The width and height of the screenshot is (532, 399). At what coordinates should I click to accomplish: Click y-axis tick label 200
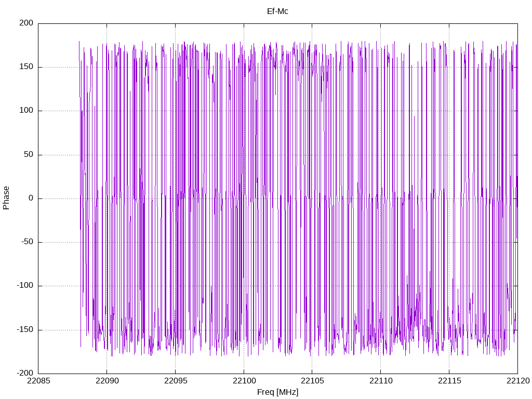(26, 23)
